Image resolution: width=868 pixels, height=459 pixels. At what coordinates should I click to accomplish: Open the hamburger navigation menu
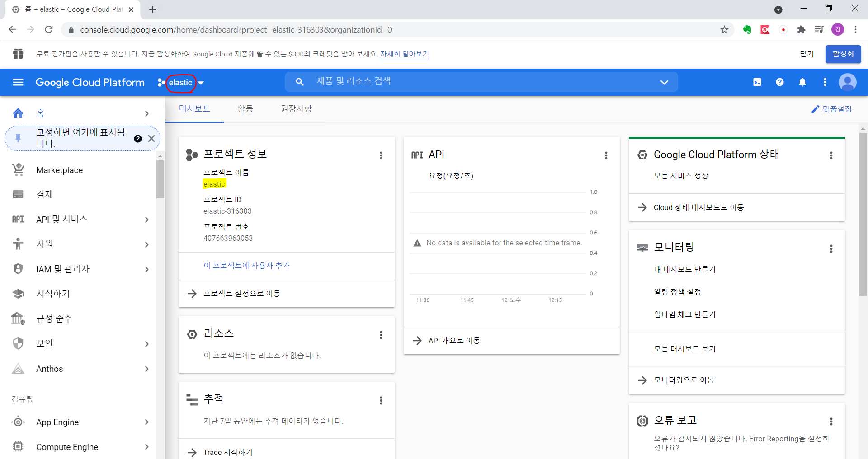pos(18,82)
